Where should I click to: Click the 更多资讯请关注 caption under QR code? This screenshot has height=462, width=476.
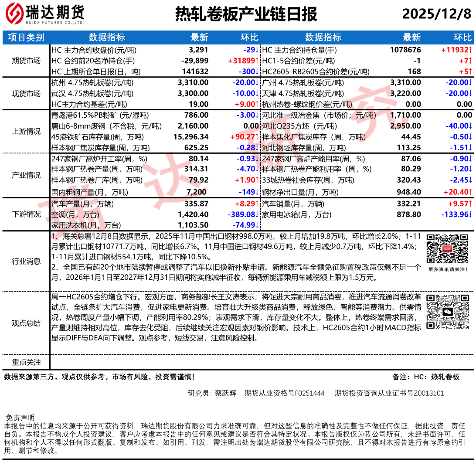point(448,269)
